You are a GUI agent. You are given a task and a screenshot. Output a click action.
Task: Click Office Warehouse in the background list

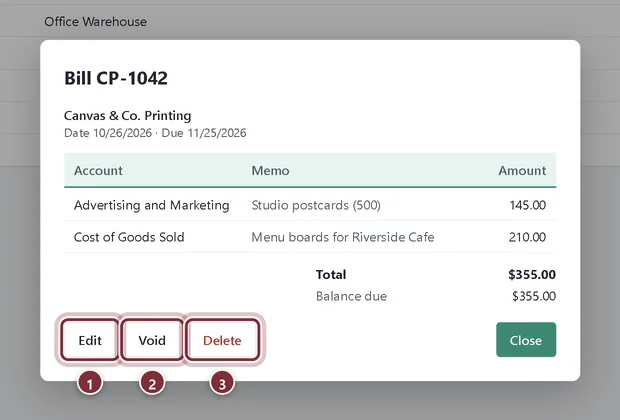click(x=95, y=21)
